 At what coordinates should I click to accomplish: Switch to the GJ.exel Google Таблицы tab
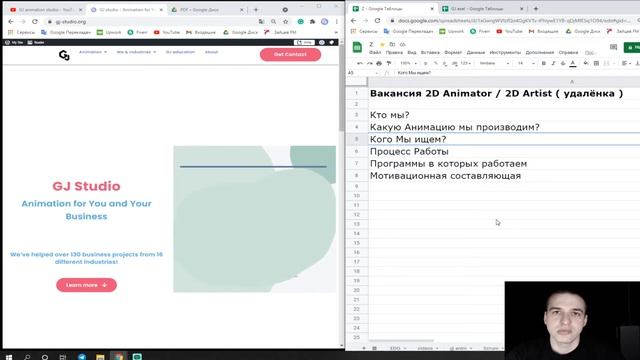482,9
